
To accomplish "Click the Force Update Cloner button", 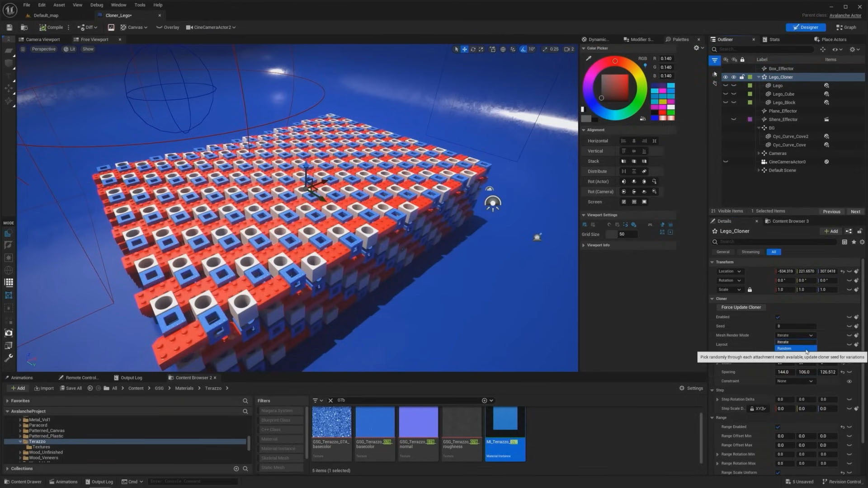I will point(741,307).
